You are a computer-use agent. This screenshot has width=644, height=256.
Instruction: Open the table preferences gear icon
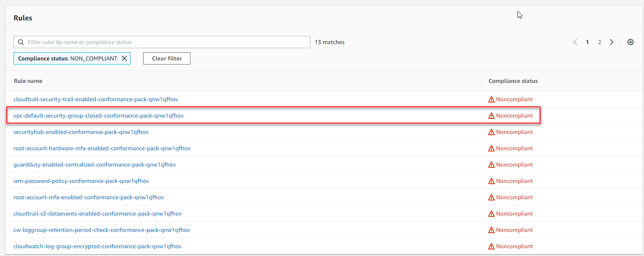tap(630, 42)
